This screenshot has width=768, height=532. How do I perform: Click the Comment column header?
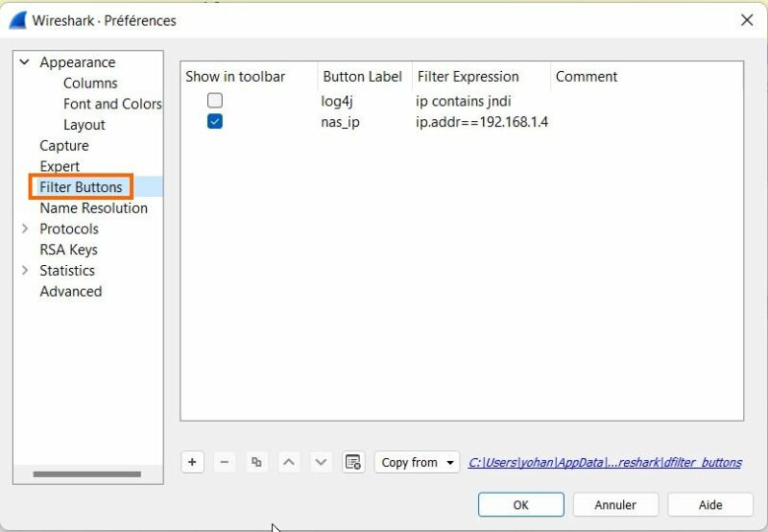[x=647, y=77]
